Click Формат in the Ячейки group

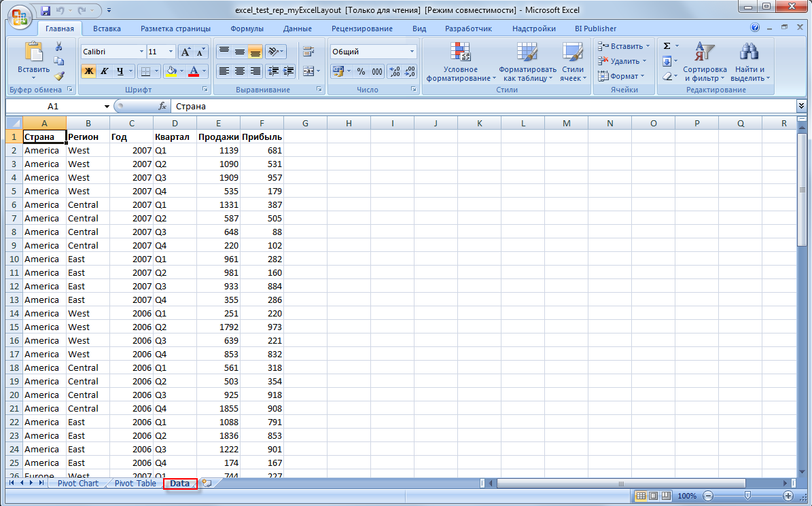pyautogui.click(x=621, y=76)
